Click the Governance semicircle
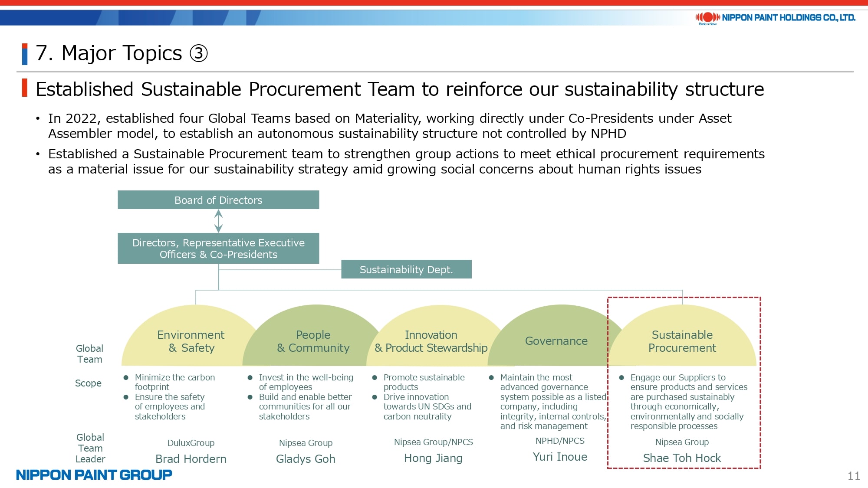Screen dimensions: 868x488 pos(556,336)
